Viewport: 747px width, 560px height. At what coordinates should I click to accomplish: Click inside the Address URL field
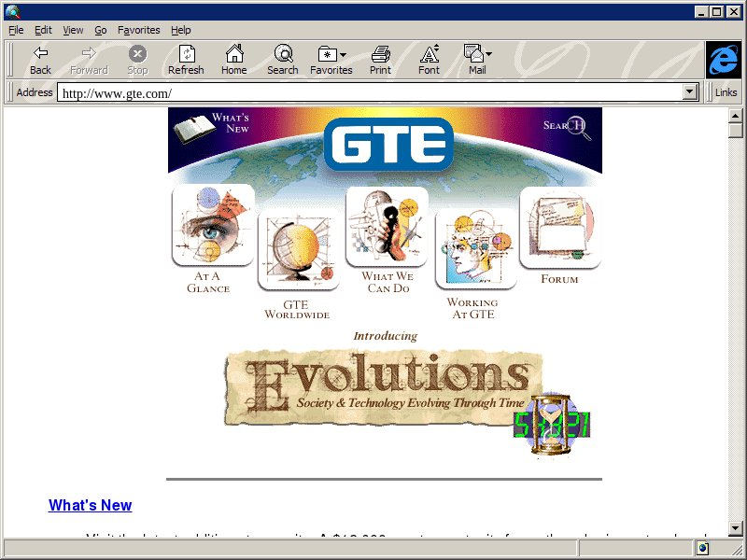(373, 92)
